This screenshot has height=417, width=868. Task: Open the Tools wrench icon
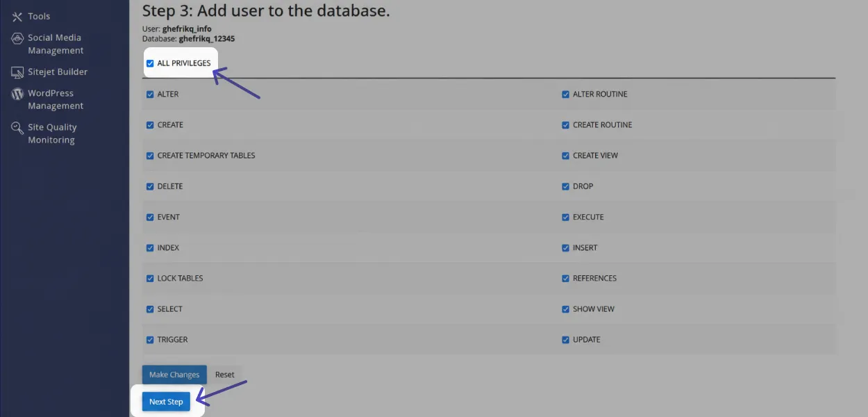coord(17,17)
